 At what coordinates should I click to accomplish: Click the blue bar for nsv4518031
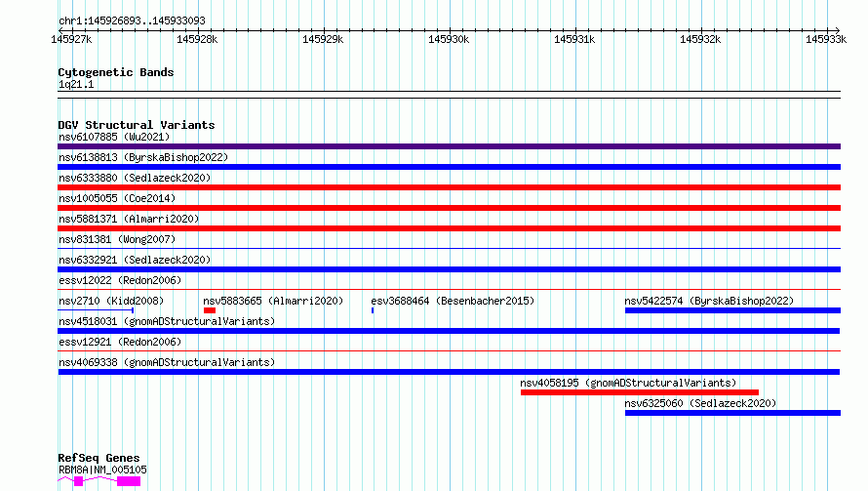449,331
